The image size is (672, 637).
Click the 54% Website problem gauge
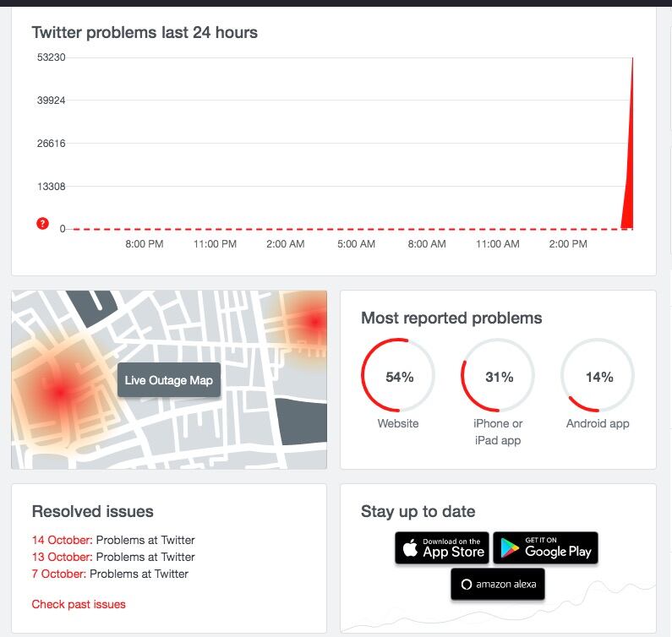tap(398, 377)
